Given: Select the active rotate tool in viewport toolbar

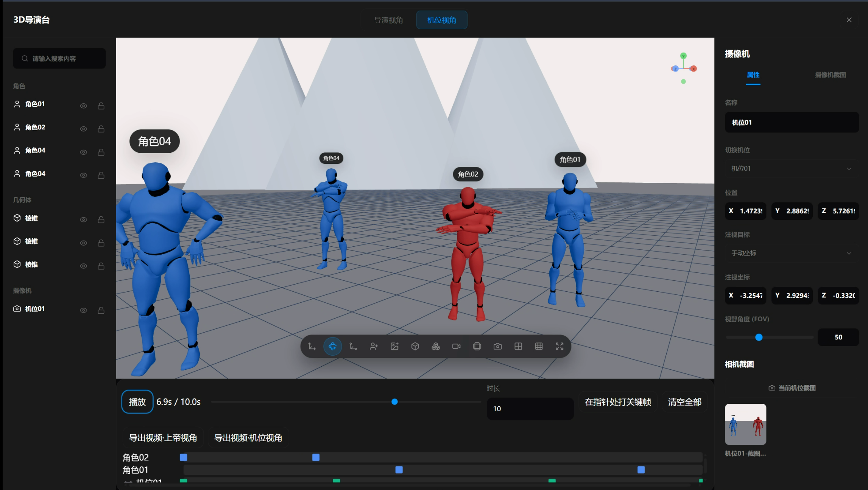Looking at the screenshot, I should pyautogui.click(x=332, y=346).
